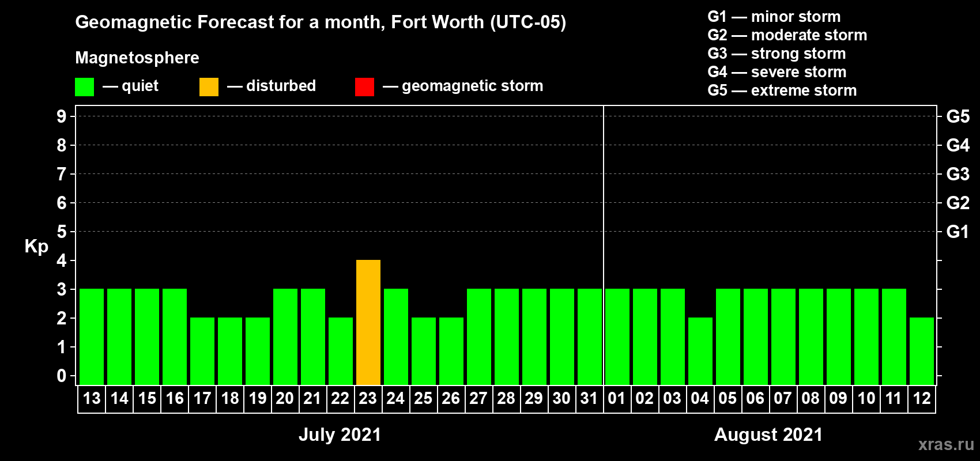
Task: Click date label 02 on the axis
Action: coord(644,399)
